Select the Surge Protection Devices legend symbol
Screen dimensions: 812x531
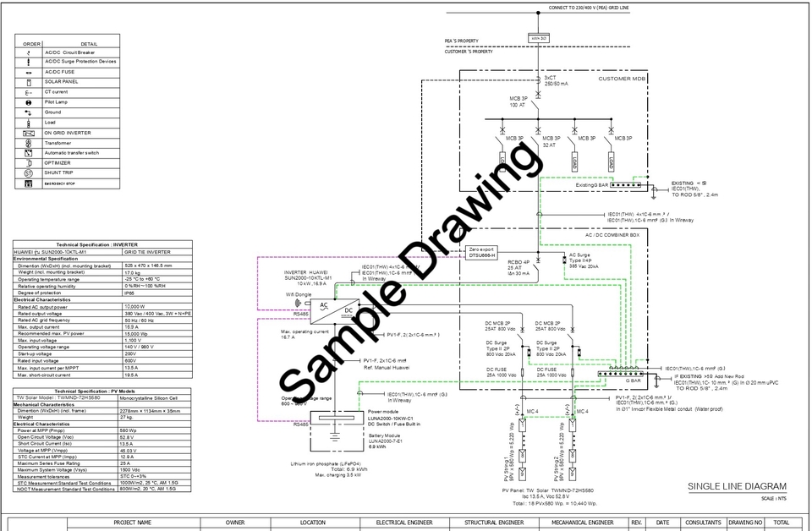[x=29, y=62]
